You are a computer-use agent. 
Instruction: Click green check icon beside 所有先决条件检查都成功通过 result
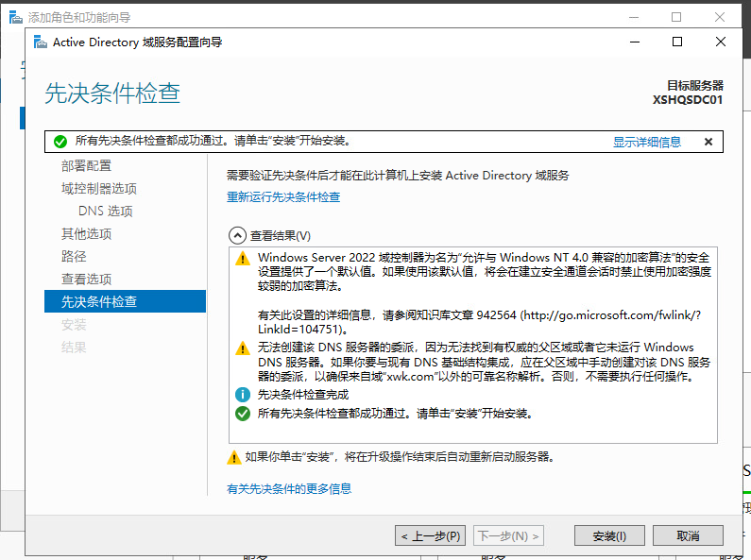243,414
